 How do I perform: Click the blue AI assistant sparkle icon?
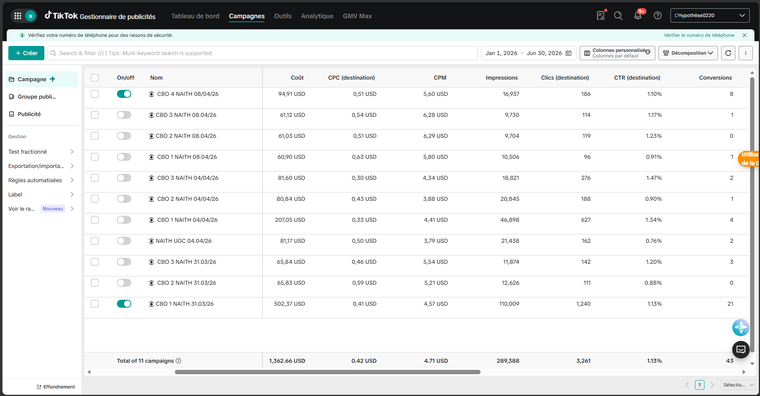click(741, 328)
